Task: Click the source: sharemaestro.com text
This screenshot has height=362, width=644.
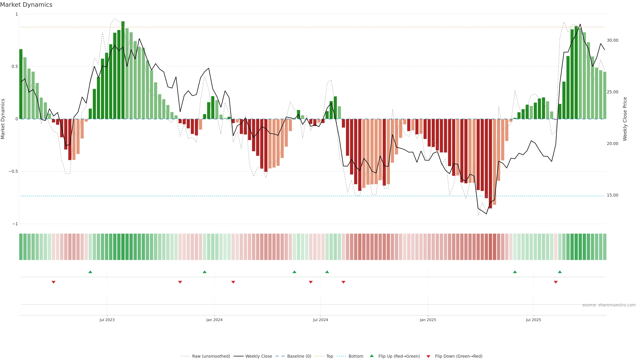Action: [x=609, y=305]
